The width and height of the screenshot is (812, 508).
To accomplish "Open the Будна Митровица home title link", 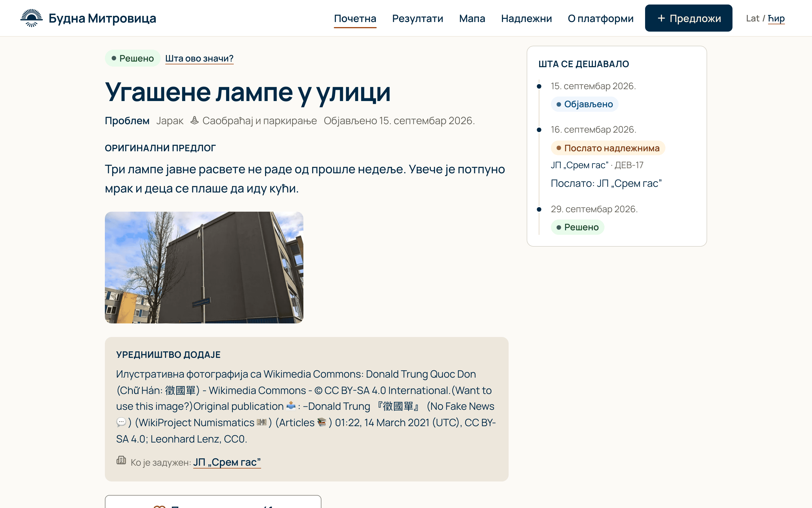I will coord(102,18).
